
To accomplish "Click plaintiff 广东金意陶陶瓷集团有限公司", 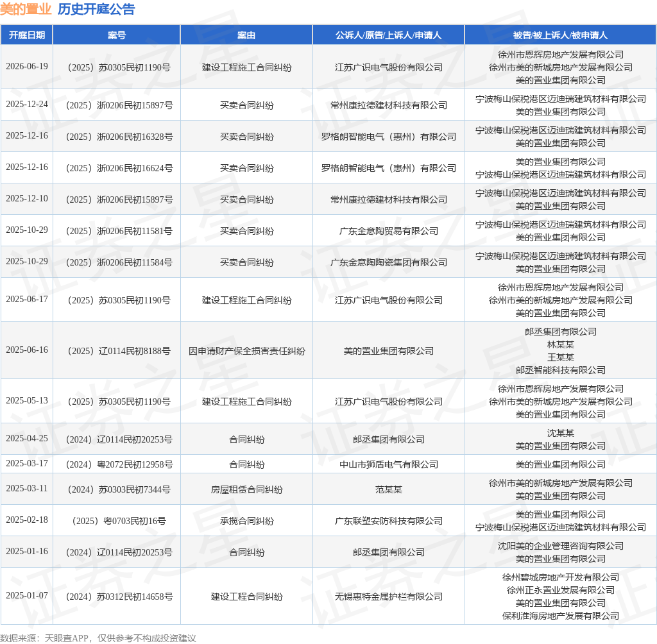I will [388, 262].
